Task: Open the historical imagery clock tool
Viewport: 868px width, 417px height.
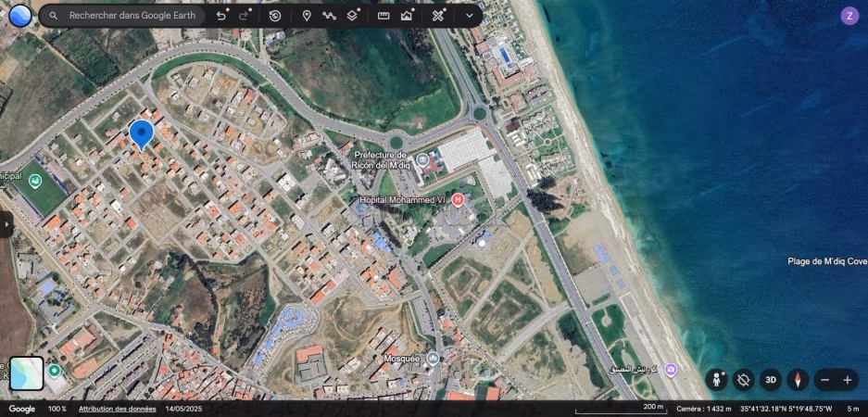Action: [x=275, y=16]
